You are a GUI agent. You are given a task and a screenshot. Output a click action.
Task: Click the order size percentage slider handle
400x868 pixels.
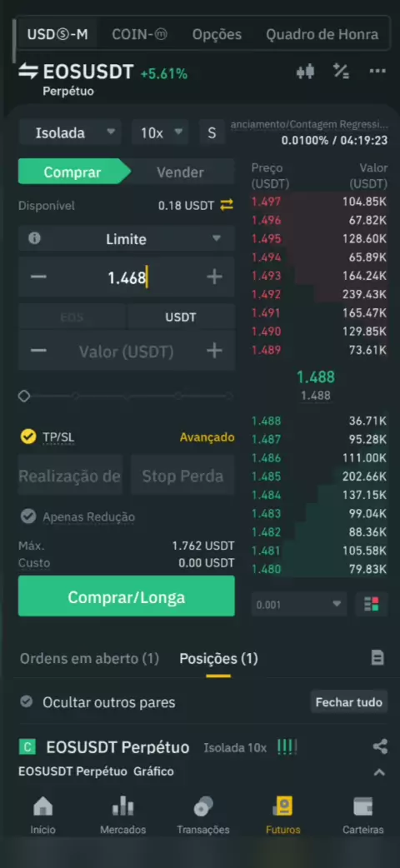click(x=24, y=396)
